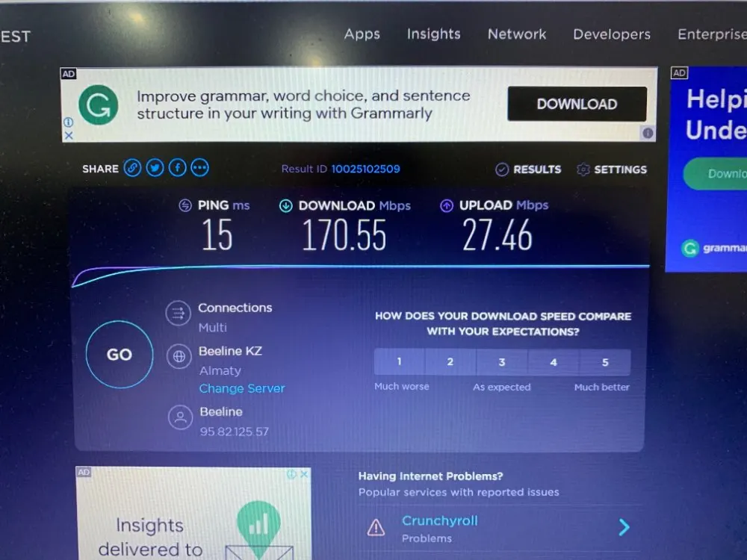Image resolution: width=747 pixels, height=560 pixels.
Task: Open the Apps menu item
Action: pyautogui.click(x=362, y=34)
